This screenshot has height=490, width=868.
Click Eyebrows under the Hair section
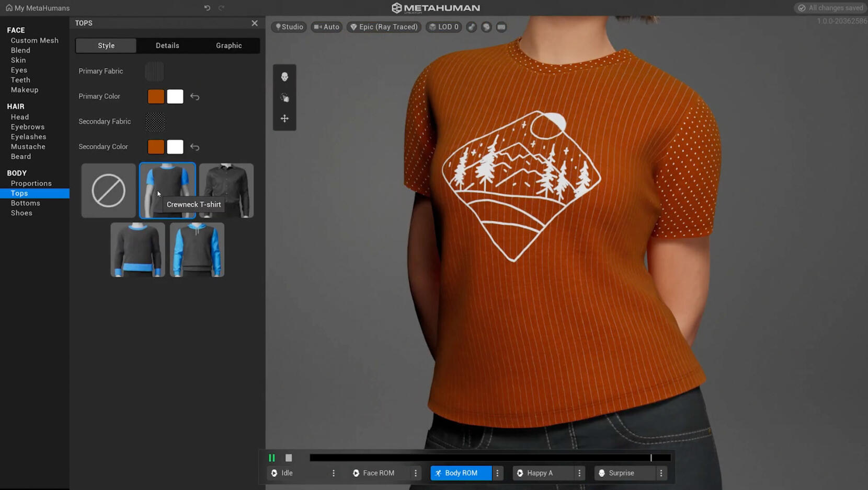coord(27,126)
